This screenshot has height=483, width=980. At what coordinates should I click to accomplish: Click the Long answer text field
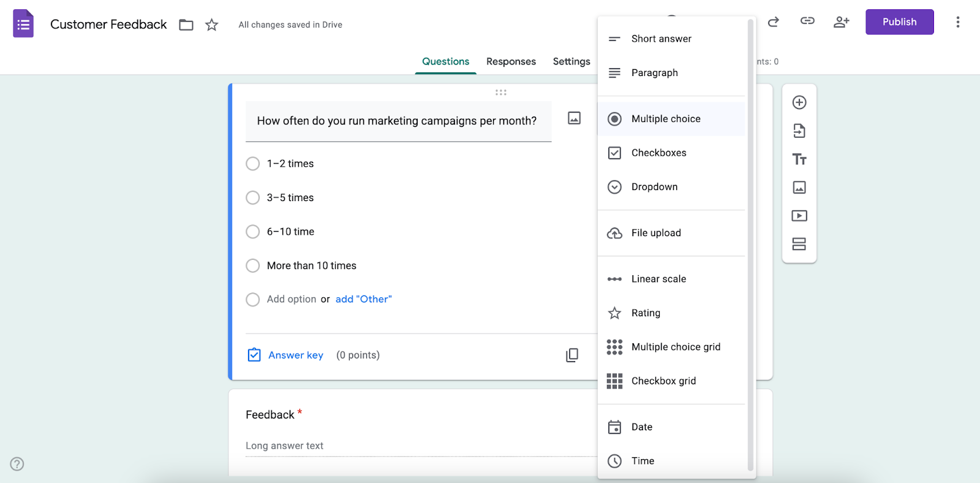(x=421, y=446)
